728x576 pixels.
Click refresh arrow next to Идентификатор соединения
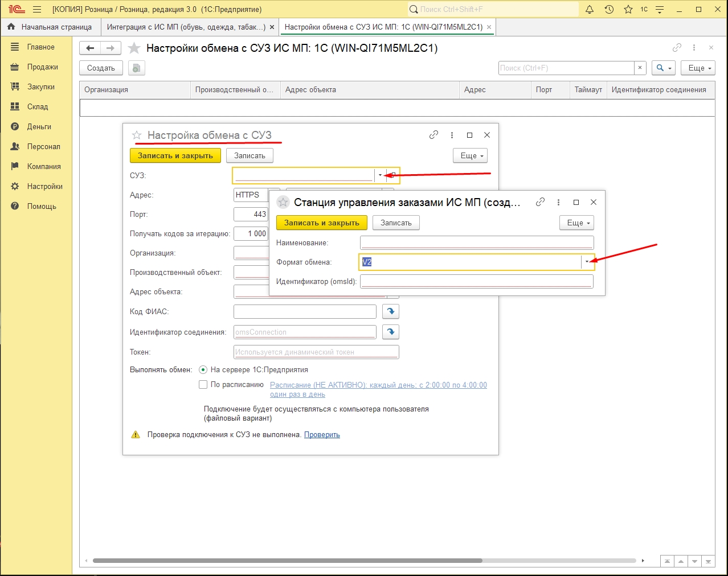tap(391, 332)
